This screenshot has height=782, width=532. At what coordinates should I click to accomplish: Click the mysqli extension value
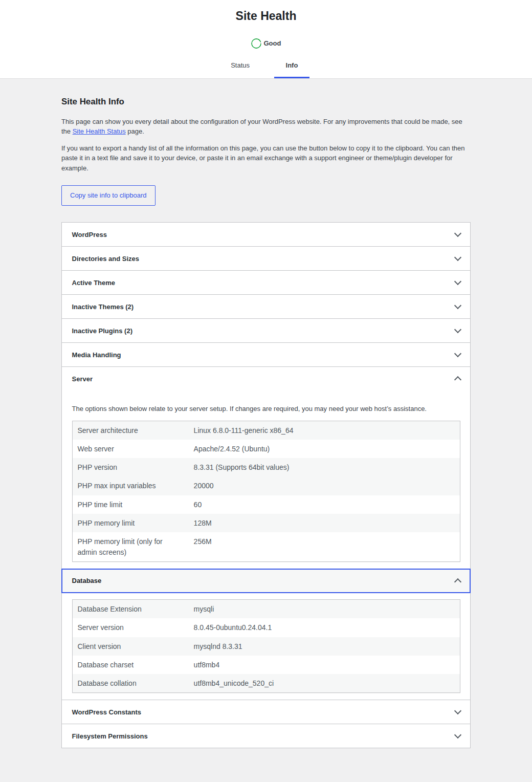coord(204,609)
